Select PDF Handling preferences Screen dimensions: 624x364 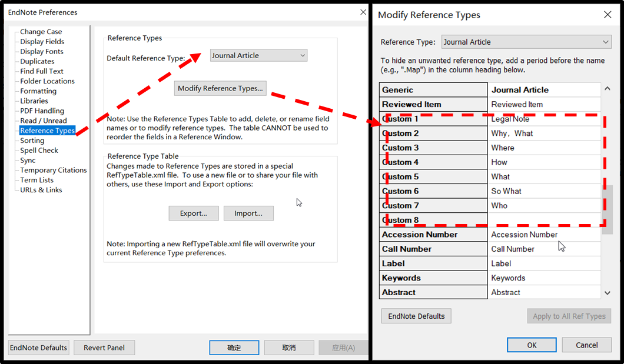click(42, 111)
